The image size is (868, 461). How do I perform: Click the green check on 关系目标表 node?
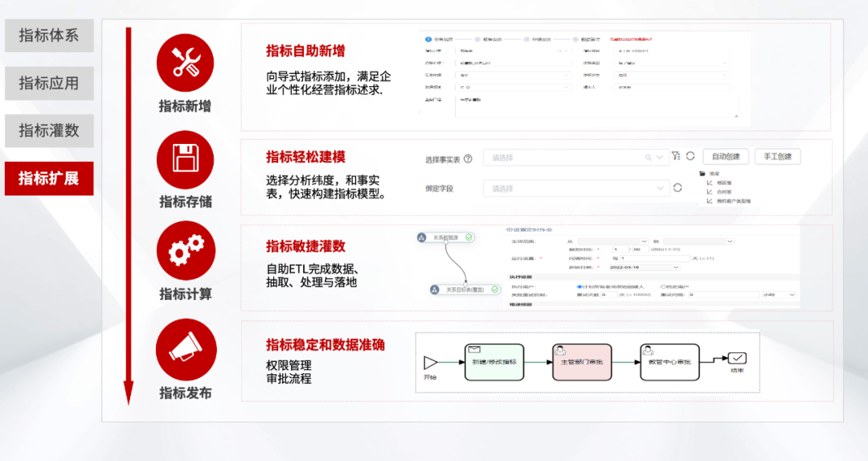pyautogui.click(x=495, y=290)
